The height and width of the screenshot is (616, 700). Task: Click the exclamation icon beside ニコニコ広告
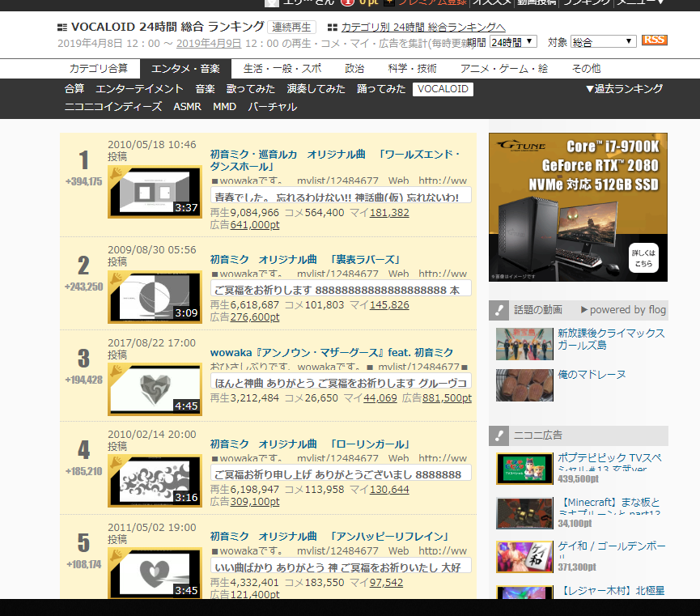coord(499,435)
